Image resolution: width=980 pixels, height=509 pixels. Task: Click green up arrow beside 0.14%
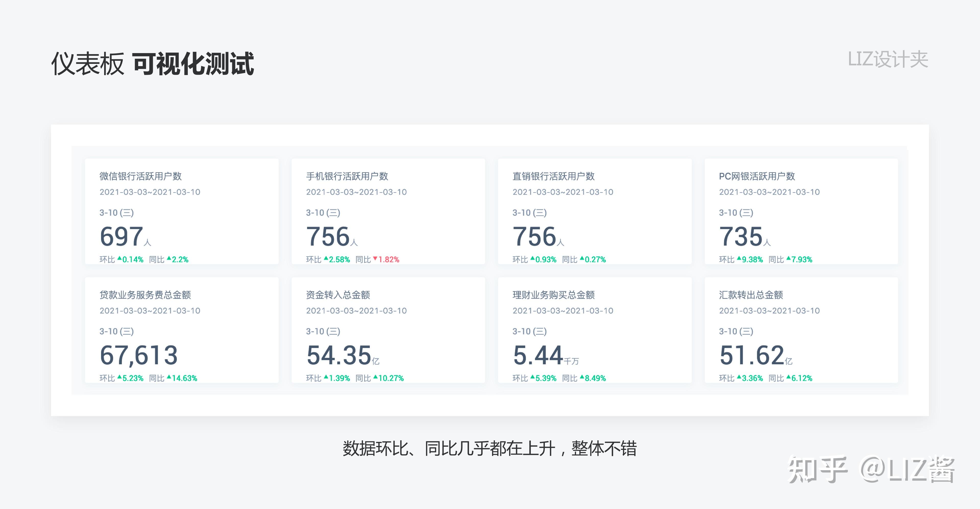(119, 259)
